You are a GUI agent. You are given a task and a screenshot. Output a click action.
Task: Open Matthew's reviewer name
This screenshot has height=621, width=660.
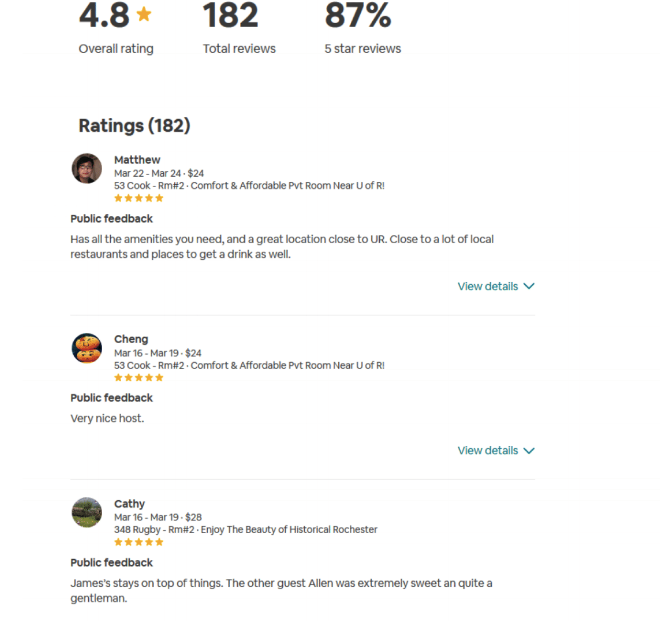coord(137,160)
